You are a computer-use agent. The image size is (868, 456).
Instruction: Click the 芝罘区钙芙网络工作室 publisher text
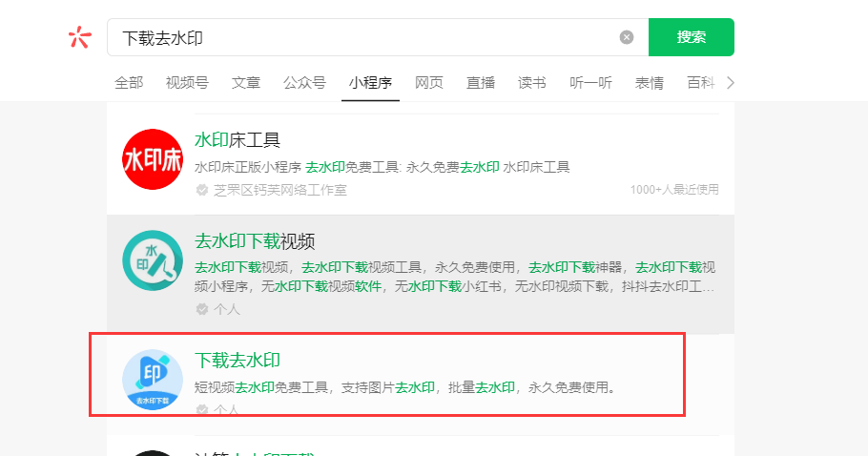280,191
